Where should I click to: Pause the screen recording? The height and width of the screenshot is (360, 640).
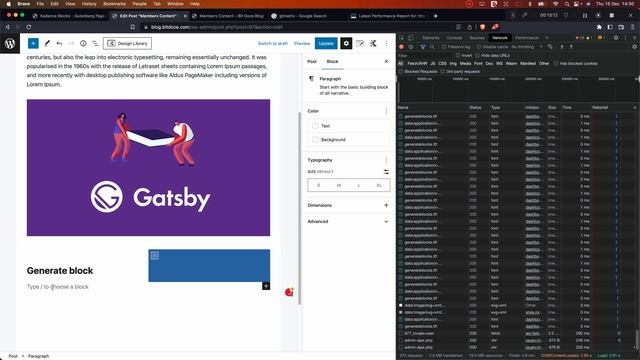(x=585, y=16)
